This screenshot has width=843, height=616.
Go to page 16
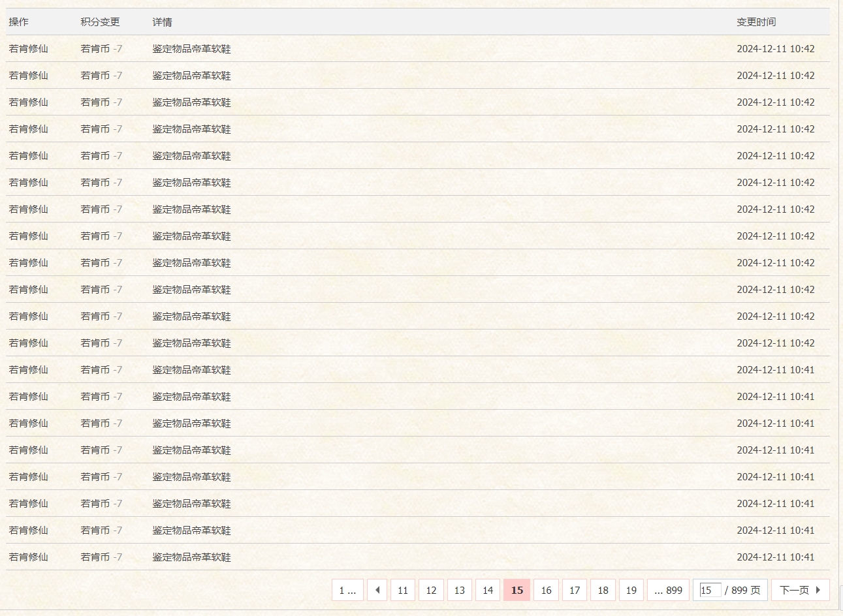click(546, 590)
